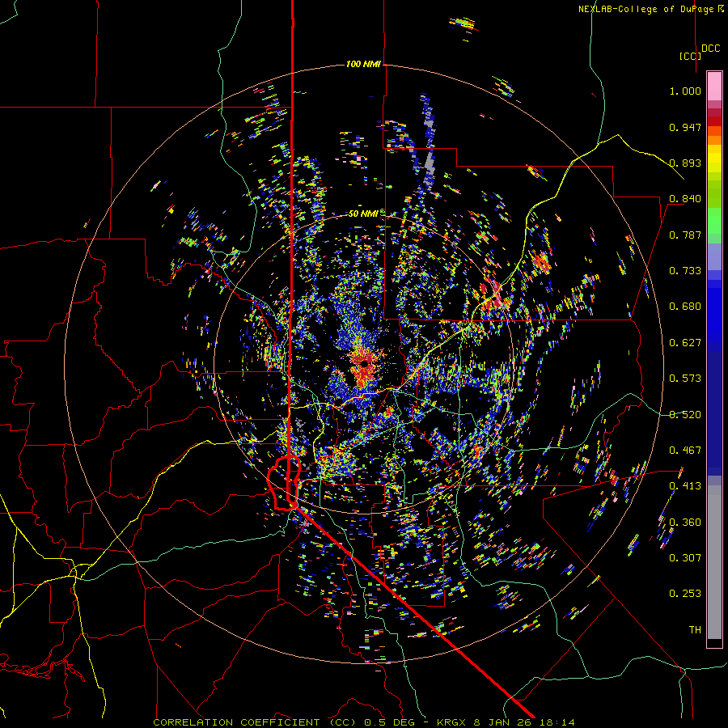Click the 0.360 value on the color scale
This screenshot has height=728, width=728.
(685, 523)
